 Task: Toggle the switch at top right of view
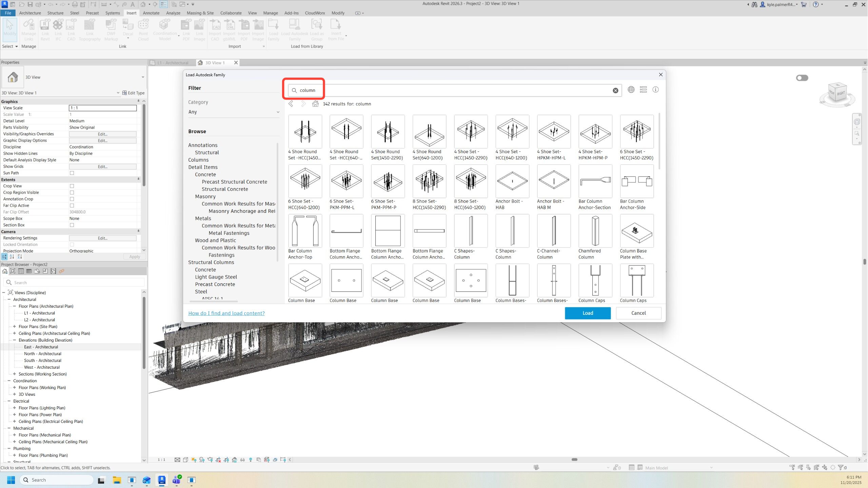[x=802, y=78]
